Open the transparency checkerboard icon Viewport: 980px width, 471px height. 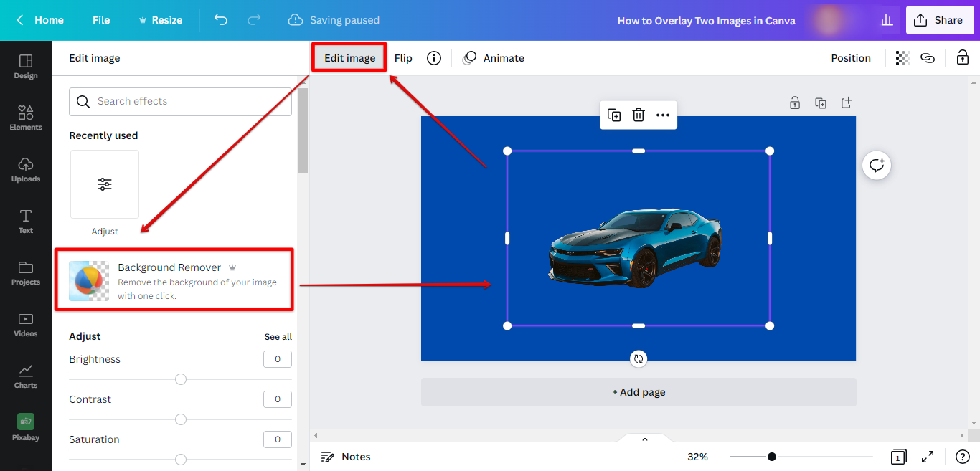pos(903,58)
